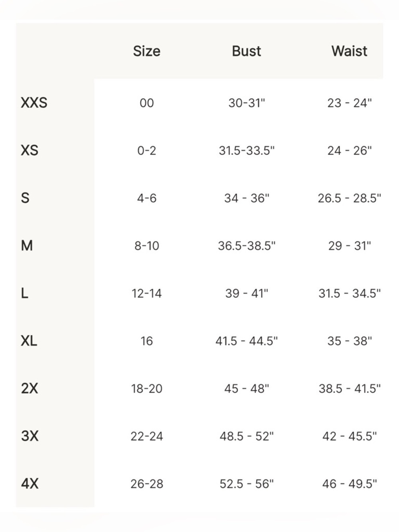
Task: Click the Bust column header
Action: (247, 51)
